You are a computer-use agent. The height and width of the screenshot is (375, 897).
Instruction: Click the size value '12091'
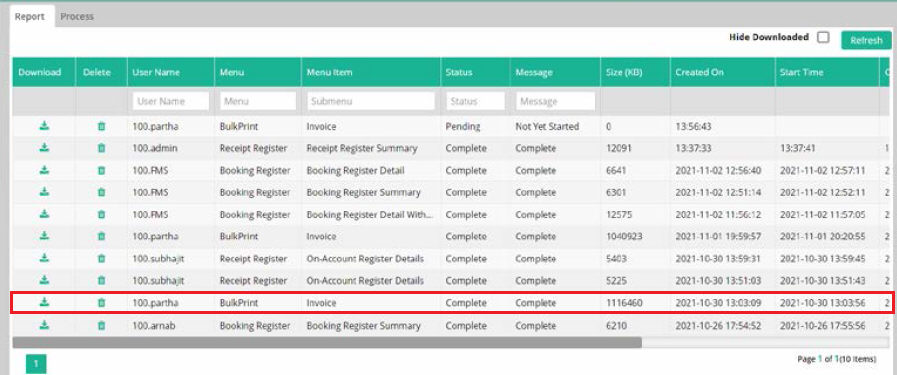tap(618, 148)
